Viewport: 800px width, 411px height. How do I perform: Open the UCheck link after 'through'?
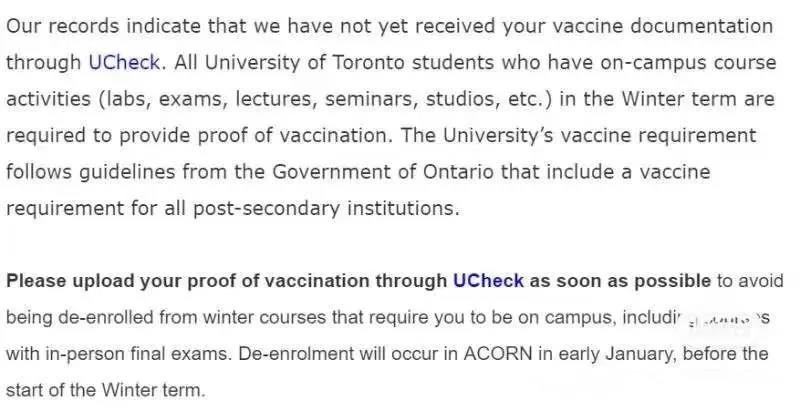124,63
